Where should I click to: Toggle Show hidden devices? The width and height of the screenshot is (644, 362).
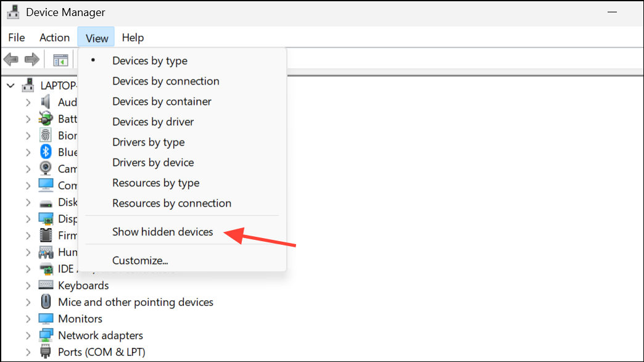162,232
